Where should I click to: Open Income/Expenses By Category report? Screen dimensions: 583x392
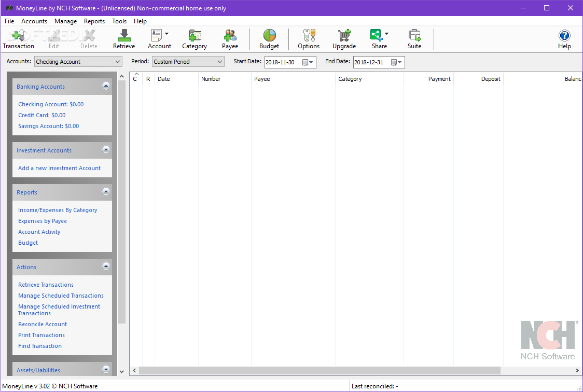click(x=58, y=210)
